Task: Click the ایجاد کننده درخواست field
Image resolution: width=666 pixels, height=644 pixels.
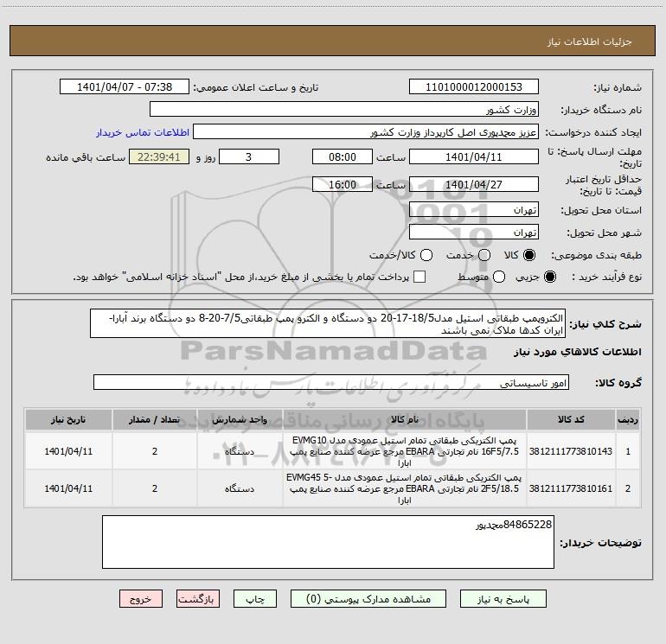Action: (366, 132)
